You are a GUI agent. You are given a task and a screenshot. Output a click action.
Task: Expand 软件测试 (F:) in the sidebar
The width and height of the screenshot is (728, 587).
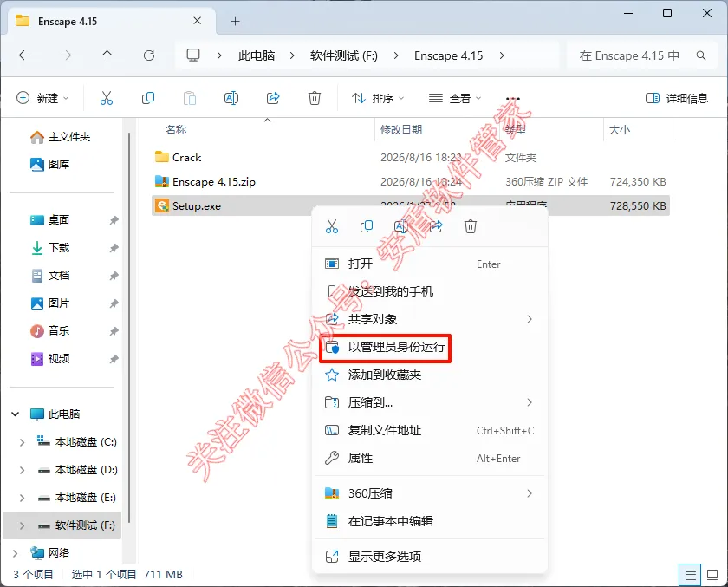(x=22, y=525)
